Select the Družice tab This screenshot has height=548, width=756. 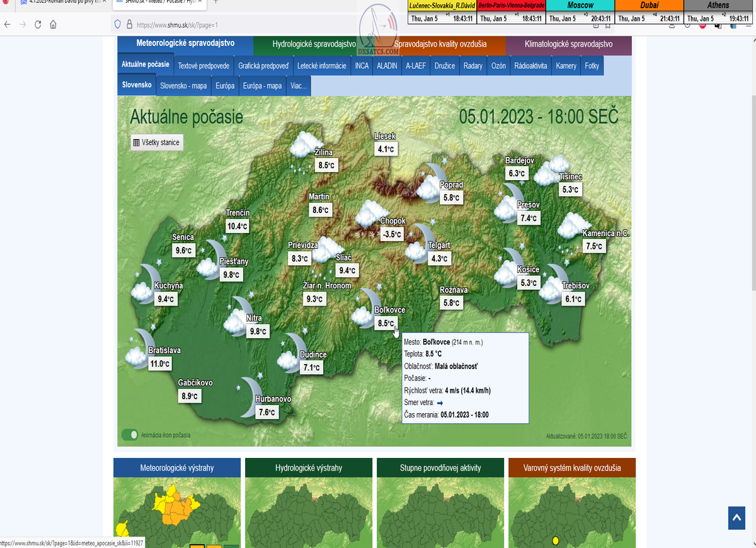click(x=445, y=66)
